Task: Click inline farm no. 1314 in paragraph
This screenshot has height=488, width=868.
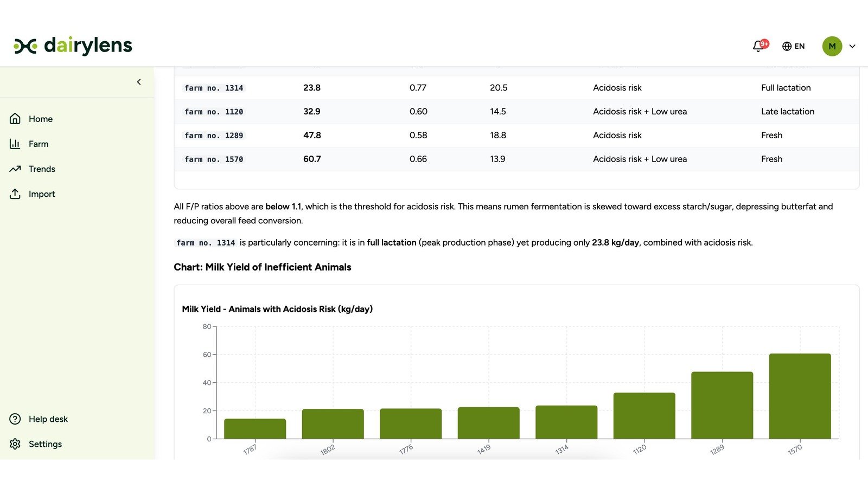Action: click(206, 243)
